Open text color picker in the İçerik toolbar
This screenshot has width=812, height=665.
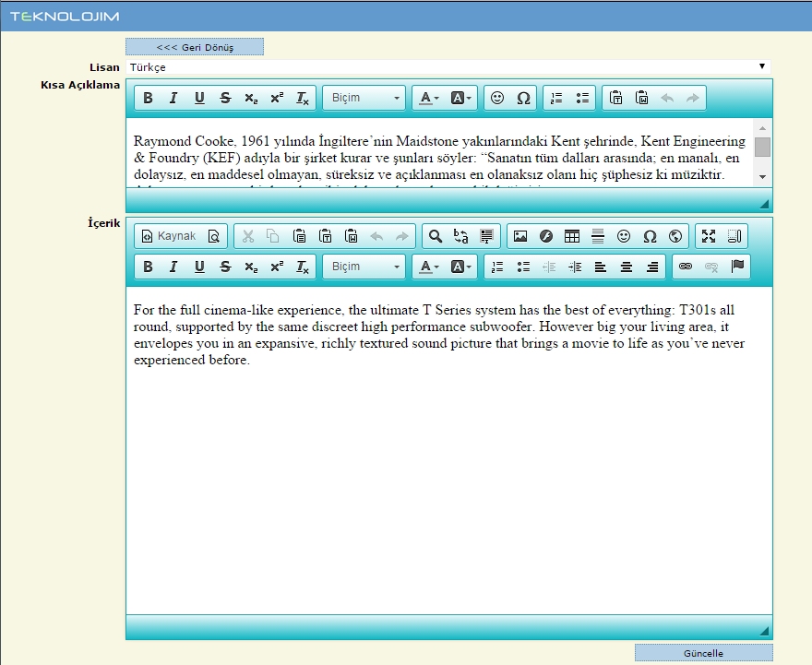428,267
